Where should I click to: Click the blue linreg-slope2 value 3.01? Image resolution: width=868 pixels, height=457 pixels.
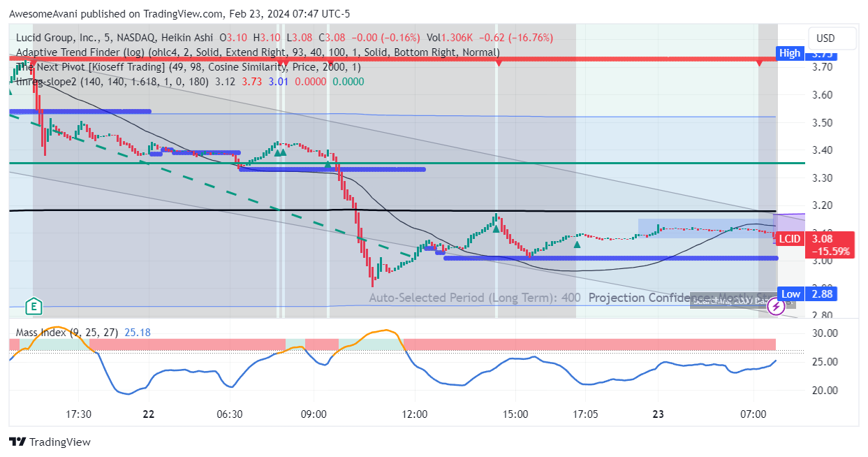[x=279, y=82]
